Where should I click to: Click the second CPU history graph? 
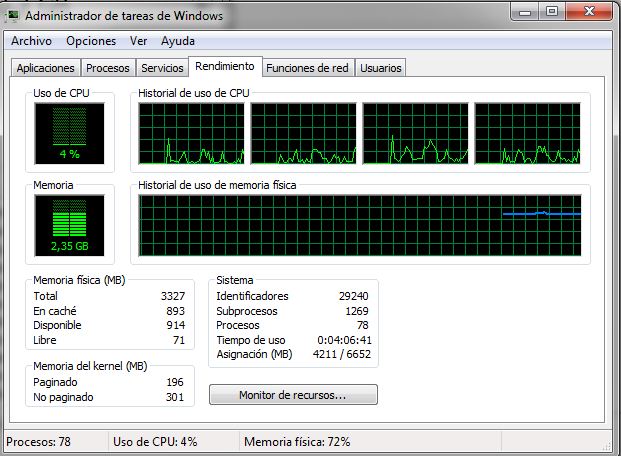tap(303, 134)
